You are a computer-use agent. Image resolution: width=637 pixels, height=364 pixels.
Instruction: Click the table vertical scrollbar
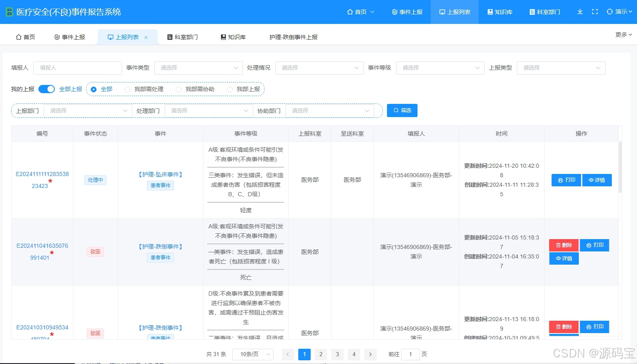click(620, 167)
